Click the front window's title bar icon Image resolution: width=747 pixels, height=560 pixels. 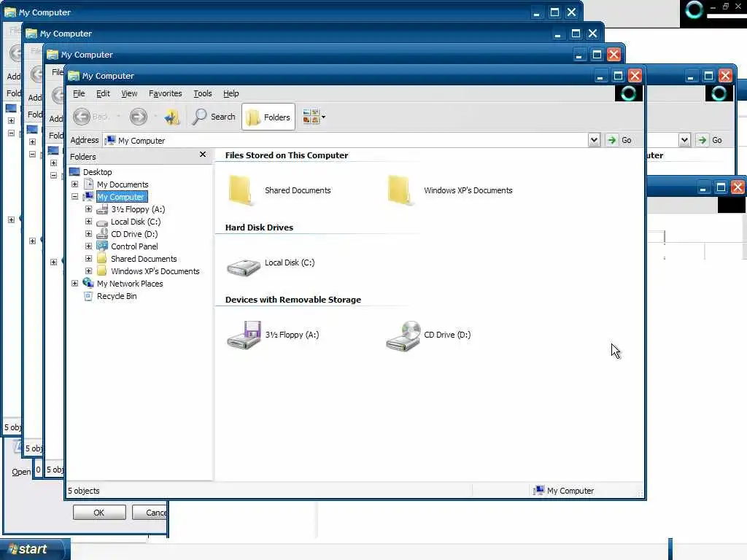74,76
